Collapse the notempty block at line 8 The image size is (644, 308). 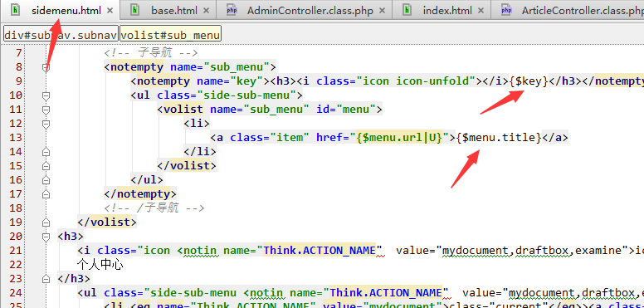click(x=46, y=67)
